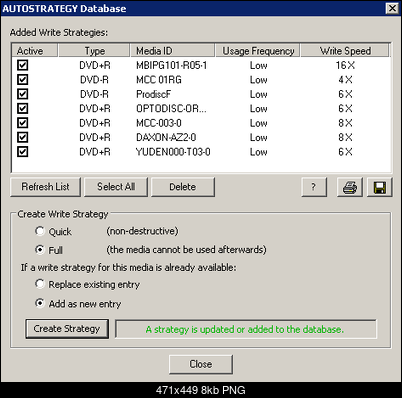Image resolution: width=402 pixels, height=398 pixels.
Task: Sort by the Active column header
Action: pyautogui.click(x=35, y=51)
